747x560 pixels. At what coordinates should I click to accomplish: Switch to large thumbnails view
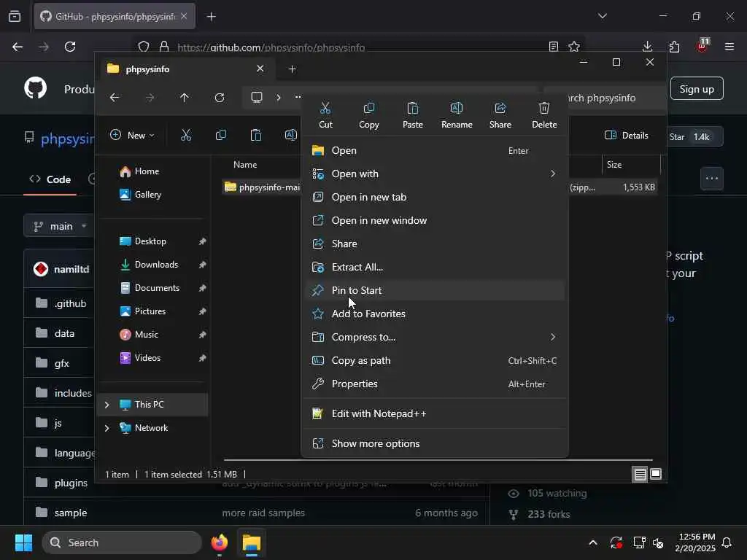(656, 474)
